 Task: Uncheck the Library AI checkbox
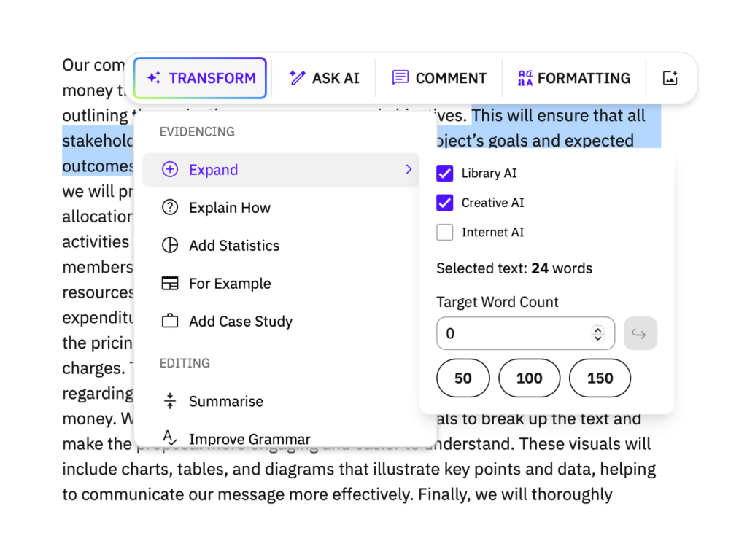pyautogui.click(x=445, y=174)
